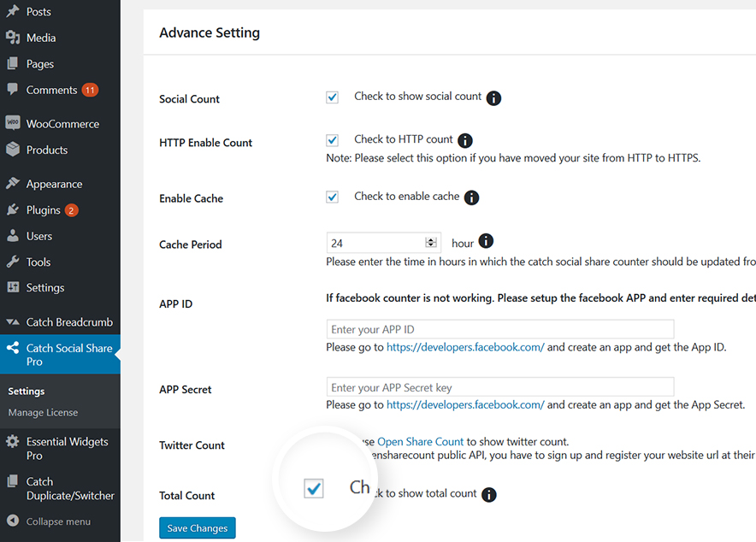Select Catch Social Share Pro menu

[x=60, y=354]
